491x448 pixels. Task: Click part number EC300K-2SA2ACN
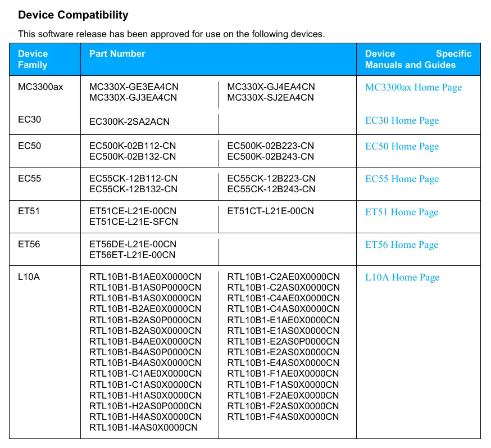click(129, 121)
